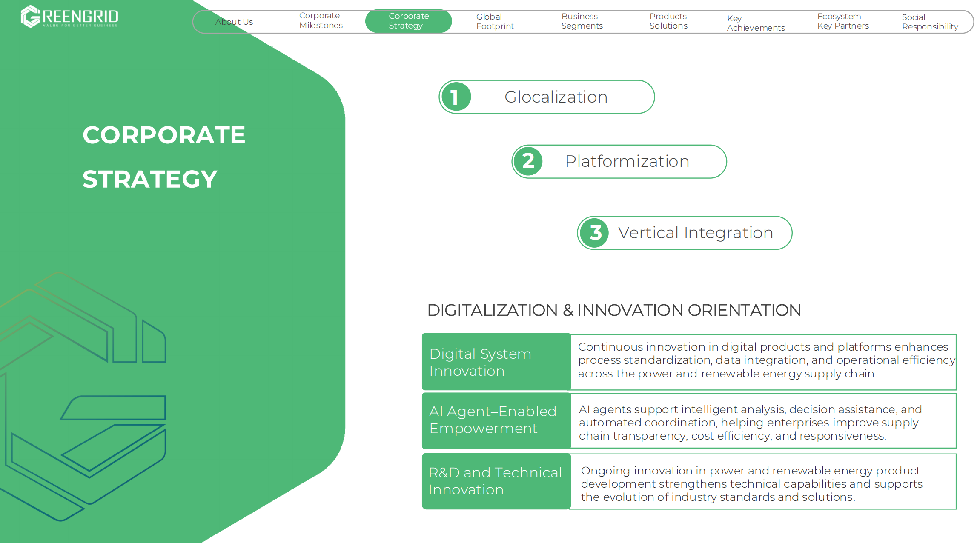Viewport: 980px width, 543px height.
Task: Open Ecosystem Key Partners tab
Action: (843, 21)
